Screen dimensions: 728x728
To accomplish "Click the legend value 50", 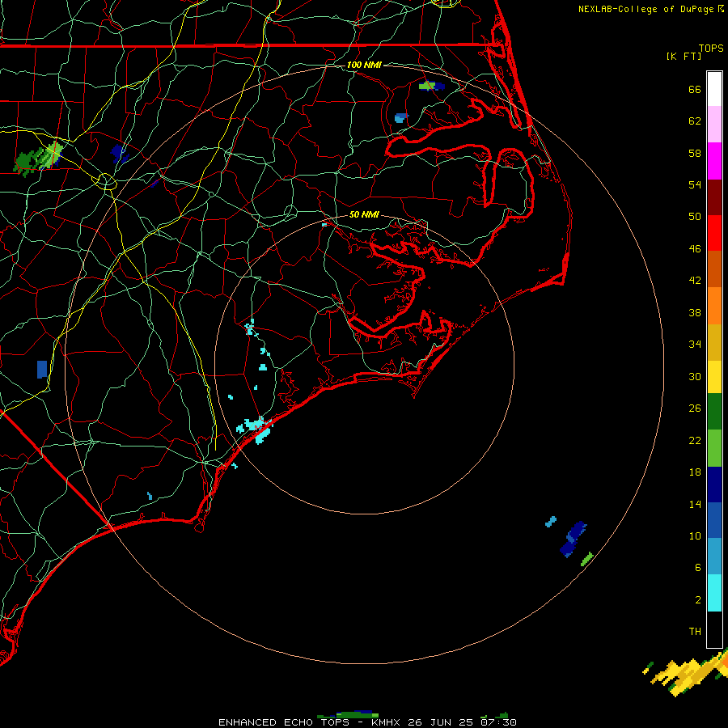I will 695,216.
